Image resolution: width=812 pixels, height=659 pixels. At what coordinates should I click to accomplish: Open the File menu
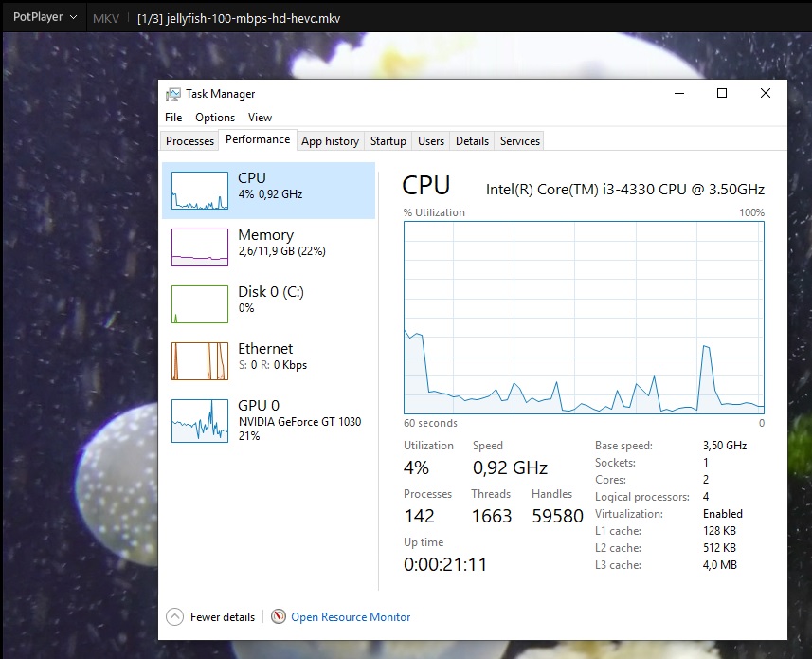pos(173,118)
